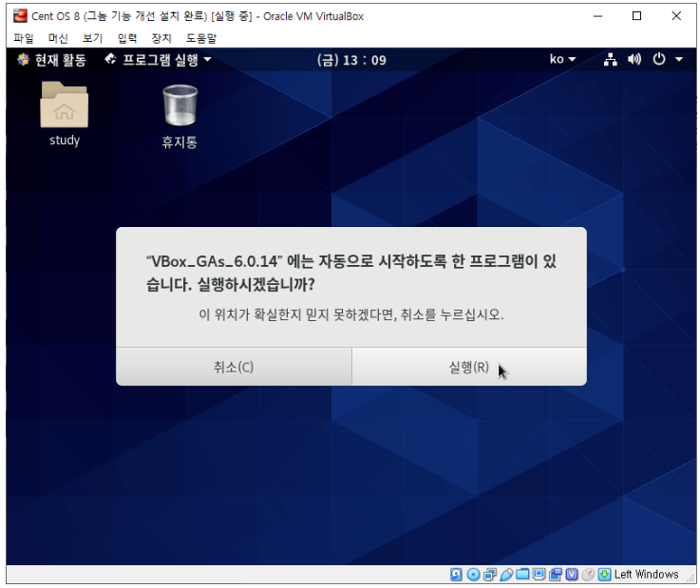Open the ko input language dropdown

tap(562, 60)
